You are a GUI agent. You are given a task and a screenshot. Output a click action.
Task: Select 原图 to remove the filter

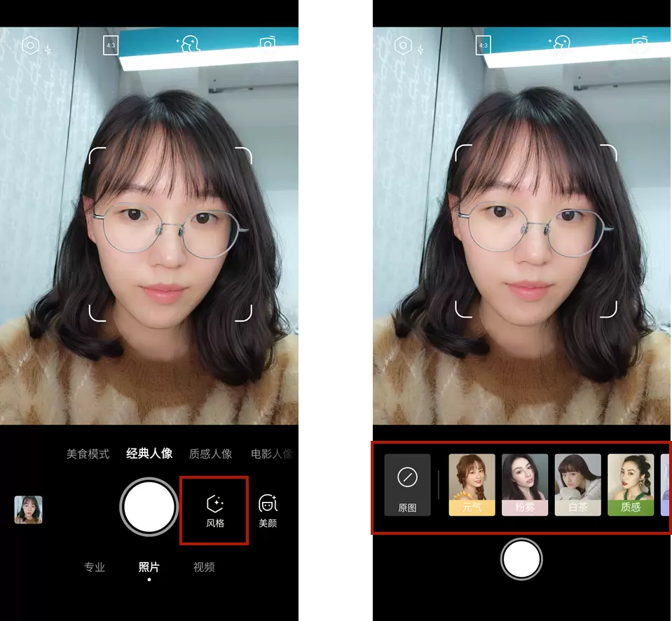click(x=407, y=485)
